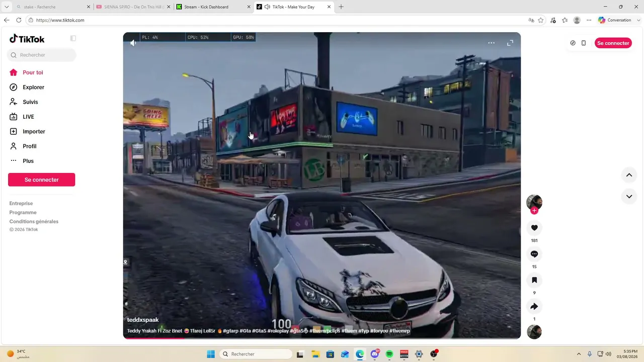Click the #gtarp hashtag
The width and height of the screenshot is (644, 362).
pos(230,331)
